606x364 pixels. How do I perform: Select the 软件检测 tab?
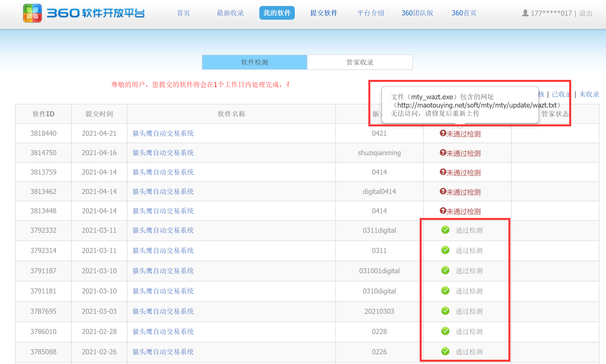[x=254, y=62]
